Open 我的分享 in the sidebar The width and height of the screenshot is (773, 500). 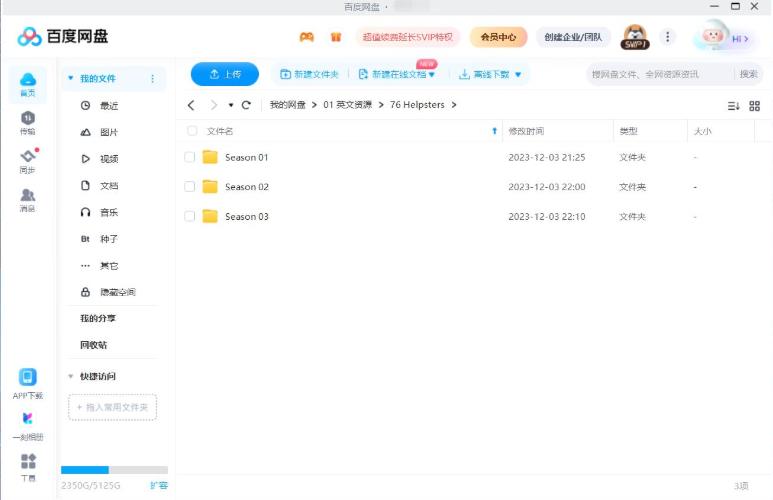(x=98, y=319)
